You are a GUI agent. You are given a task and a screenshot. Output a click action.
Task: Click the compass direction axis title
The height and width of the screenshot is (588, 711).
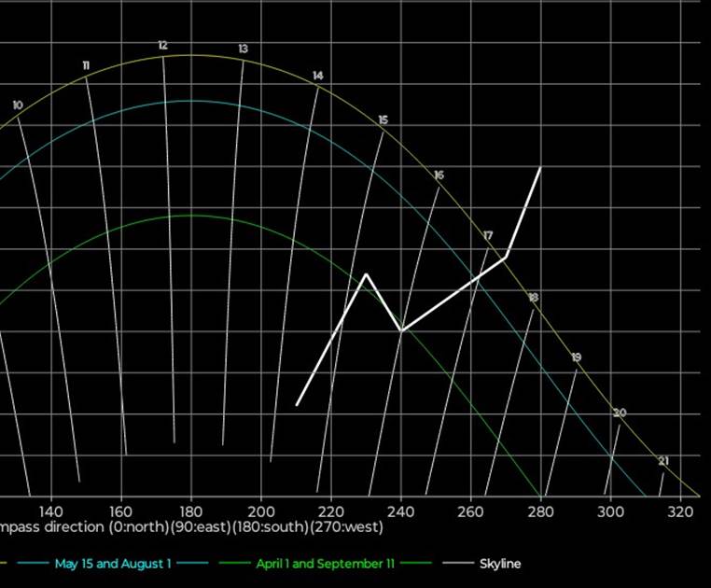[191, 527]
